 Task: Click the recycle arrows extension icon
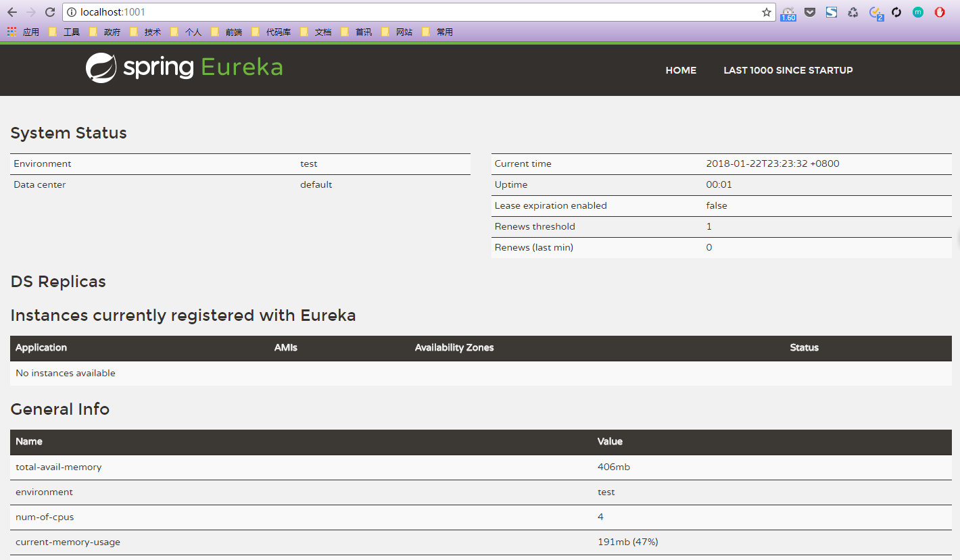(853, 12)
